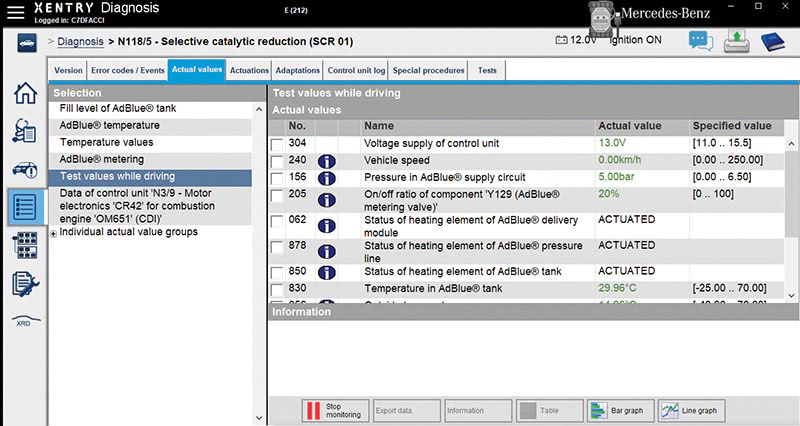This screenshot has width=800, height=426.
Task: Click the Export data button
Action: coord(407,411)
